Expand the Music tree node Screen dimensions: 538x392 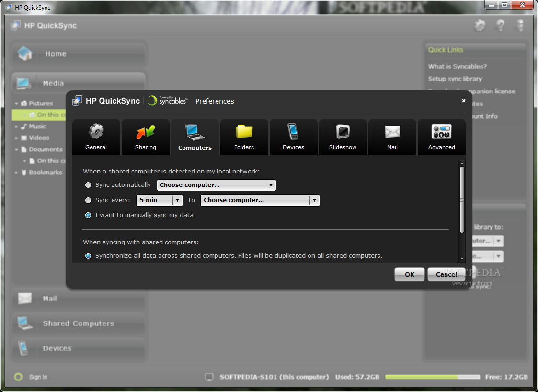pyautogui.click(x=16, y=127)
